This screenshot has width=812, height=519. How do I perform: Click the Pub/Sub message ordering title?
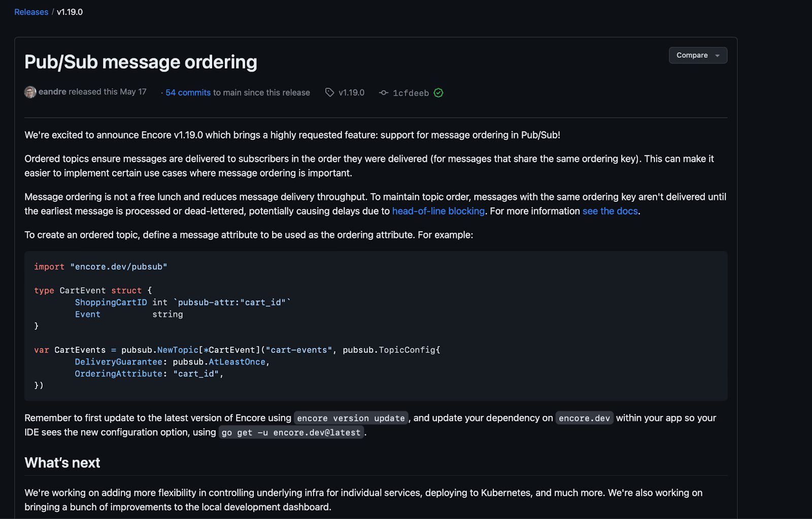point(141,62)
